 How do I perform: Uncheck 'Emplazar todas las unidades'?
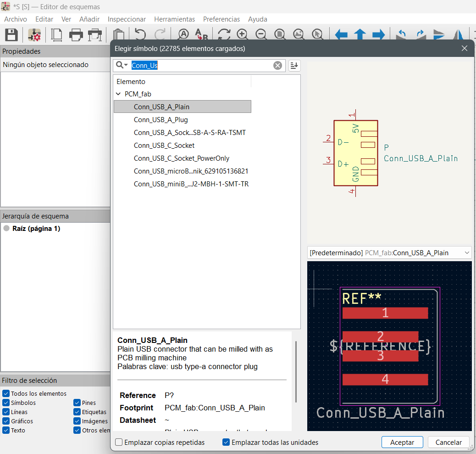click(226, 443)
